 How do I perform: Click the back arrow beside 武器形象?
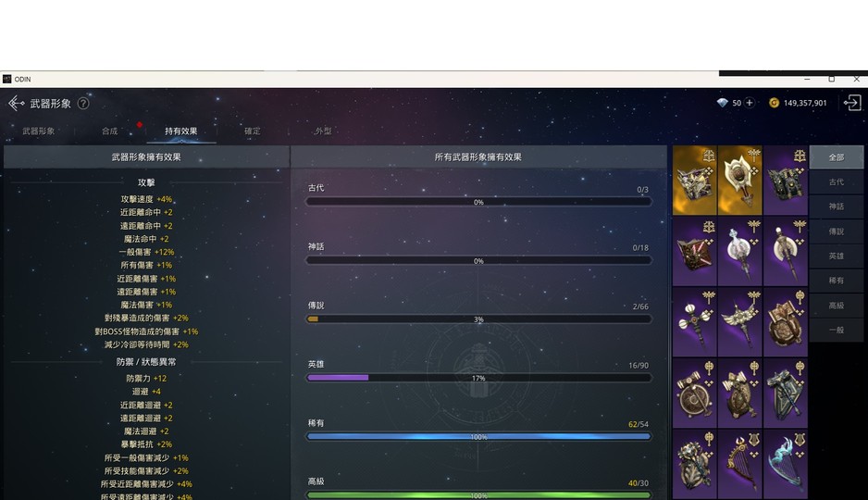16,104
